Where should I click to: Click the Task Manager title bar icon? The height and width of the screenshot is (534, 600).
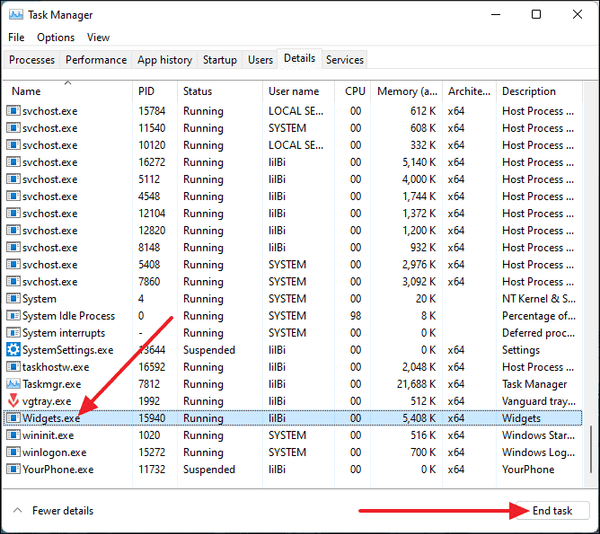click(16, 15)
